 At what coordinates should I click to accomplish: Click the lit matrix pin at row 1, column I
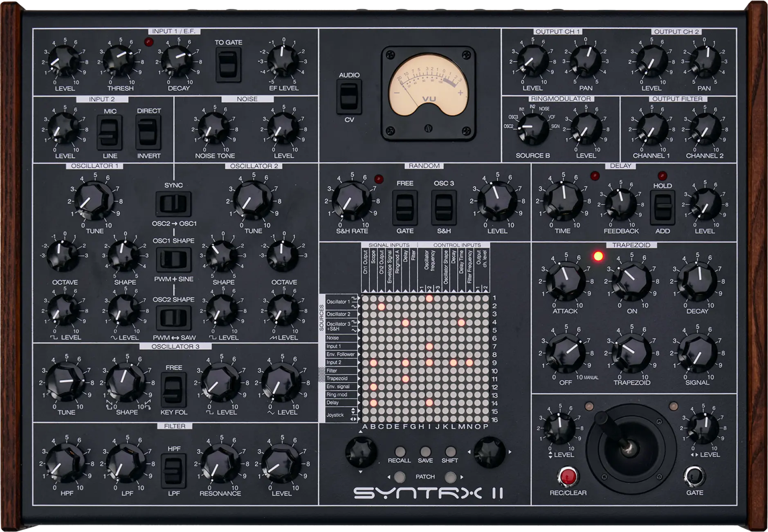429,298
